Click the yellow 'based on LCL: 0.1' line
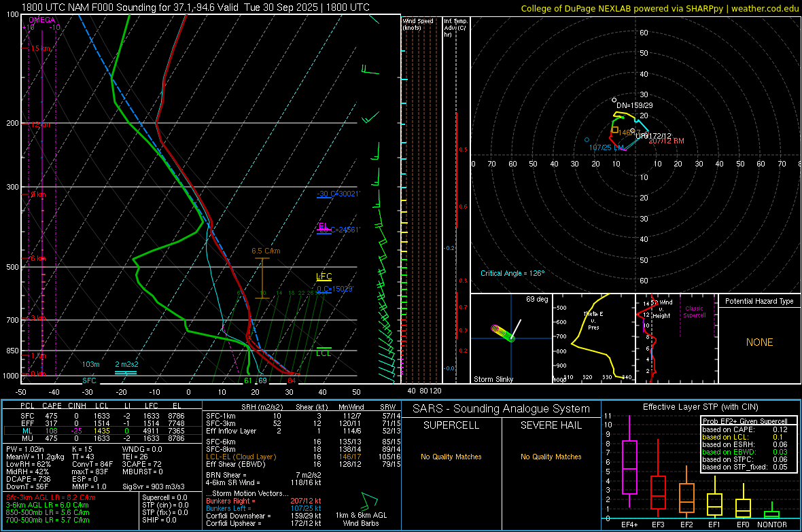 [742, 437]
